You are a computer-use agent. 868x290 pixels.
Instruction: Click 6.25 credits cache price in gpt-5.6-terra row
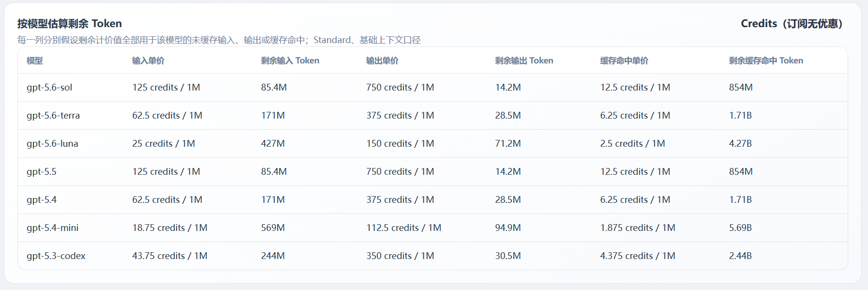click(x=635, y=116)
